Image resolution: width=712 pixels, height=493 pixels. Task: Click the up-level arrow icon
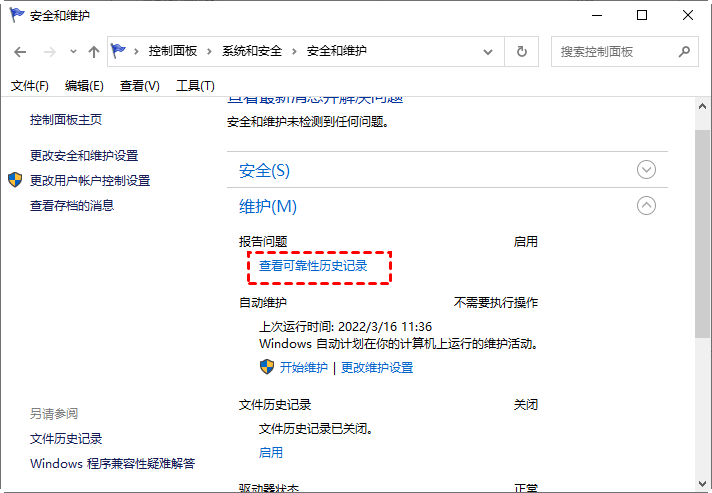click(93, 51)
